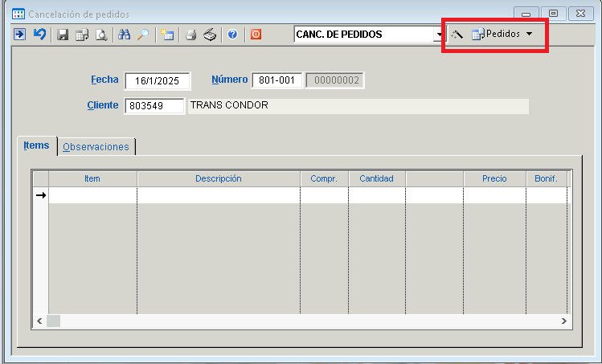Create a new record with the starred icon
This screenshot has height=364, width=602.
coord(167,35)
